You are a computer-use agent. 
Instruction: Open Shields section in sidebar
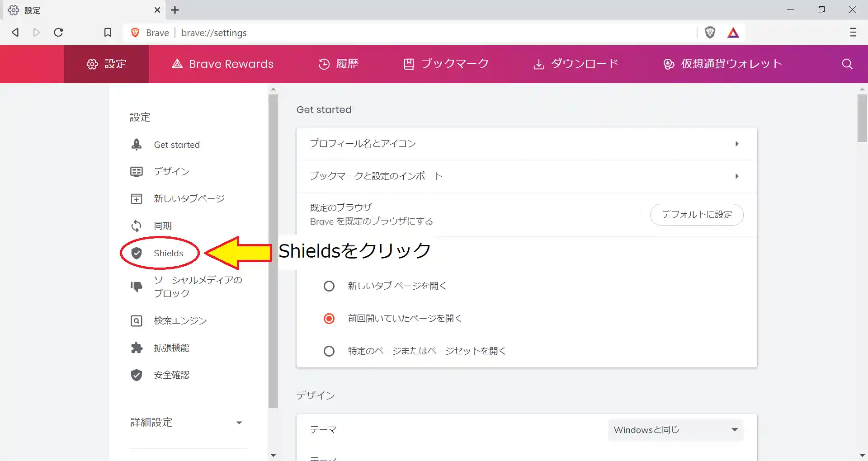pos(168,253)
